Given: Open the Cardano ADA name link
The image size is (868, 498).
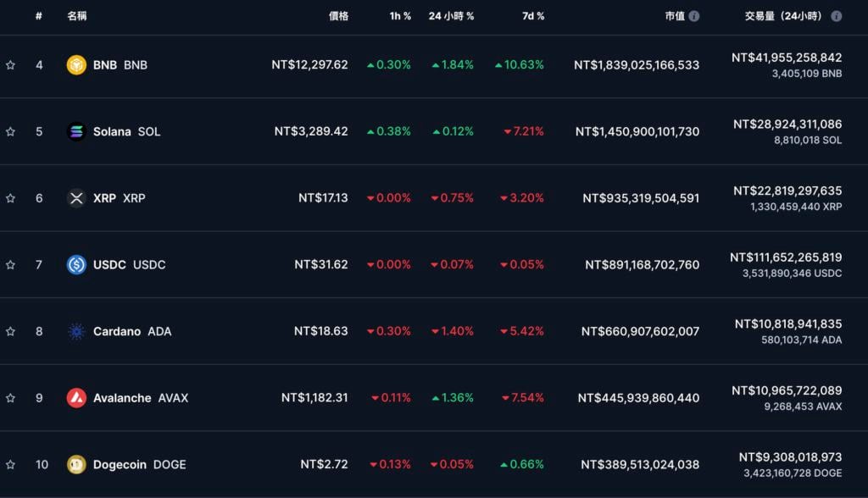Looking at the screenshot, I should click(x=131, y=331).
